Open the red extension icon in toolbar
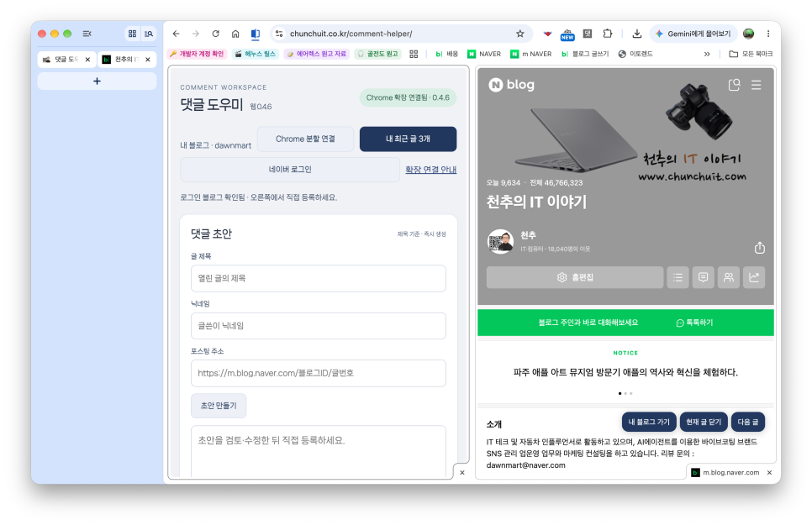 coord(547,34)
